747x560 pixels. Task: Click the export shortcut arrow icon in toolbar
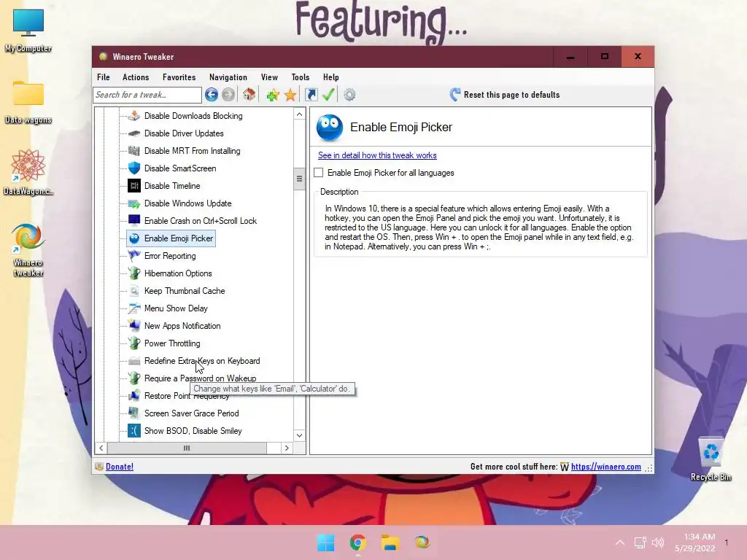coord(311,95)
